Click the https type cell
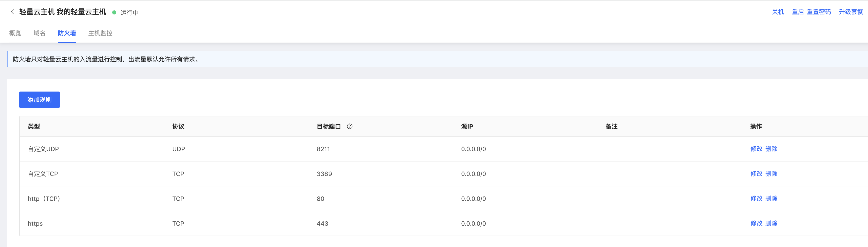Viewport: 868px width, 247px height. [35, 223]
